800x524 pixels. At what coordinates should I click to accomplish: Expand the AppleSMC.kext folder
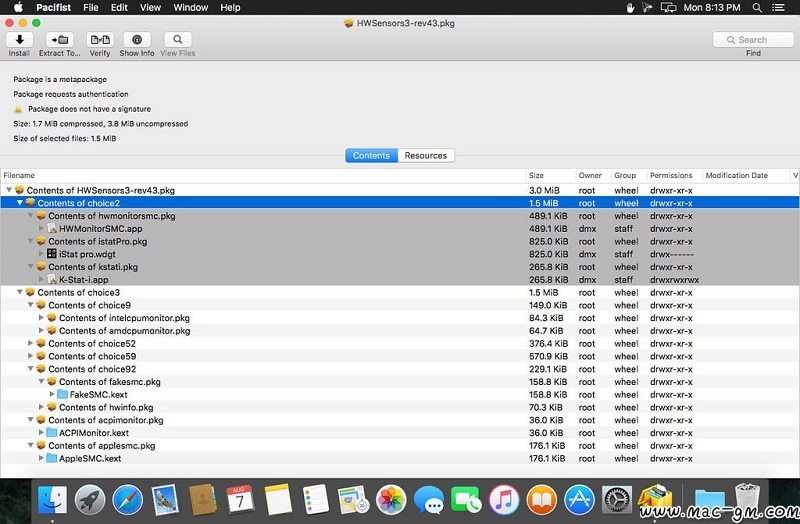click(41, 459)
